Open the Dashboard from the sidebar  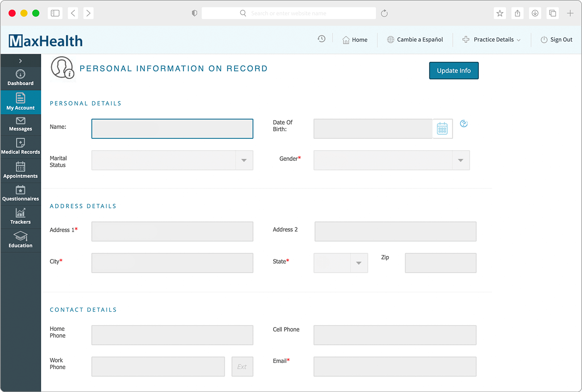20,78
